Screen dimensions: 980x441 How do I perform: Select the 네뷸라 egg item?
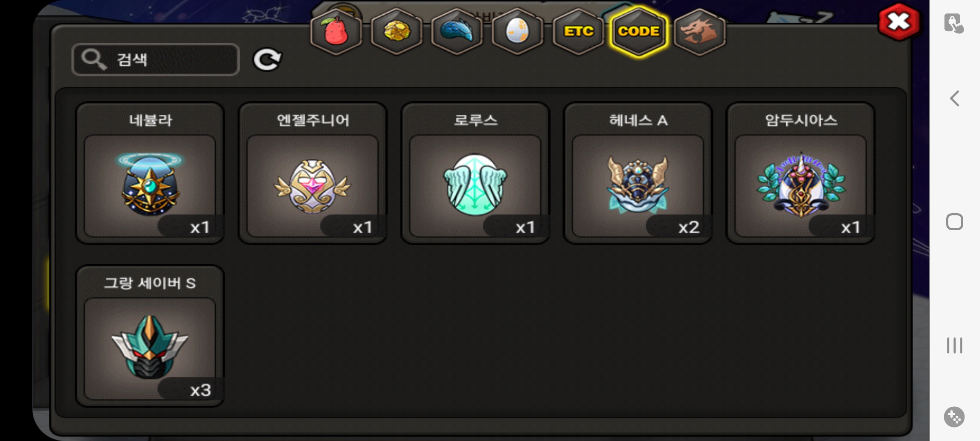coord(150,174)
